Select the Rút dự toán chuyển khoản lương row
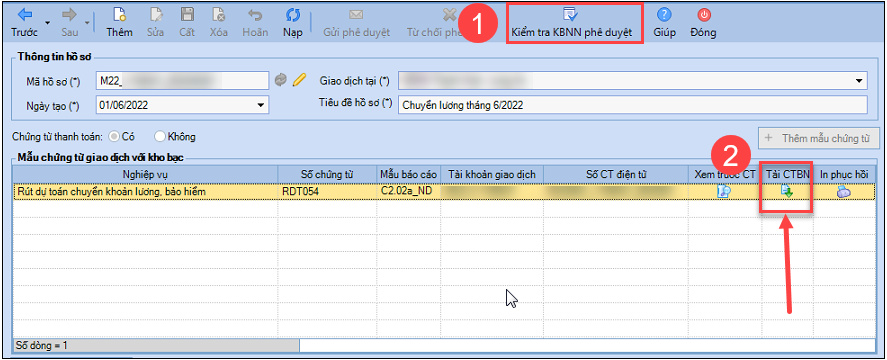The height and width of the screenshot is (360, 887). click(443, 192)
